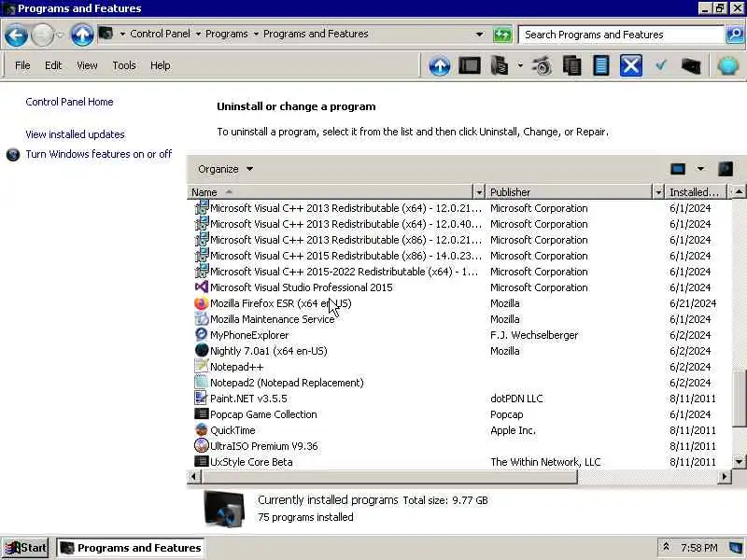Open the Edit menu
Image resolution: width=747 pixels, height=560 pixels.
click(x=53, y=65)
